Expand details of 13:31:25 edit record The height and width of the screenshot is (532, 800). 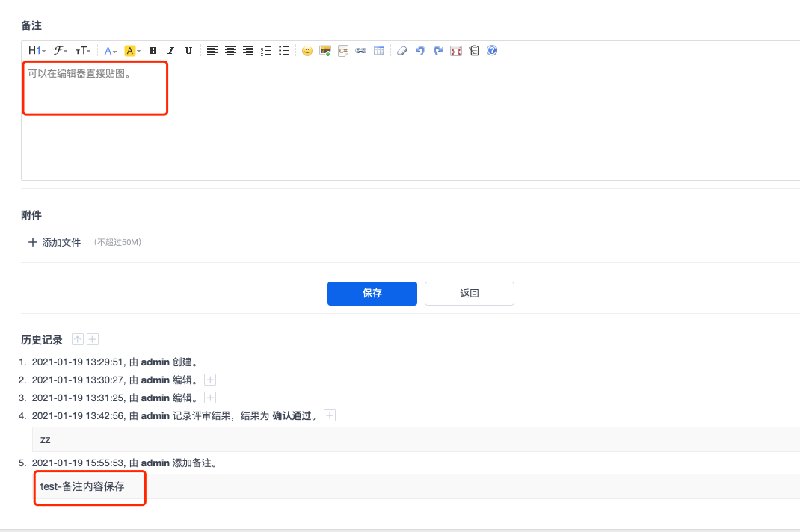210,398
